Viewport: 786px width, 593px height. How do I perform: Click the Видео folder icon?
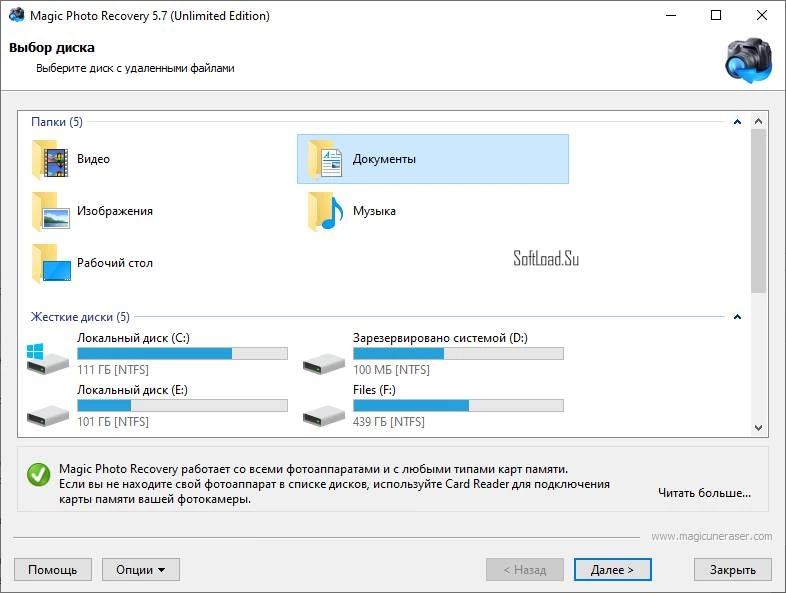(50, 159)
